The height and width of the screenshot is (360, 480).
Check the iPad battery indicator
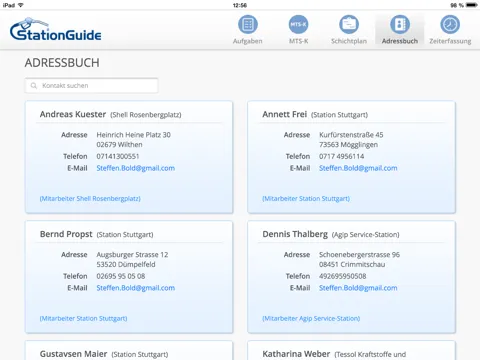472,5
